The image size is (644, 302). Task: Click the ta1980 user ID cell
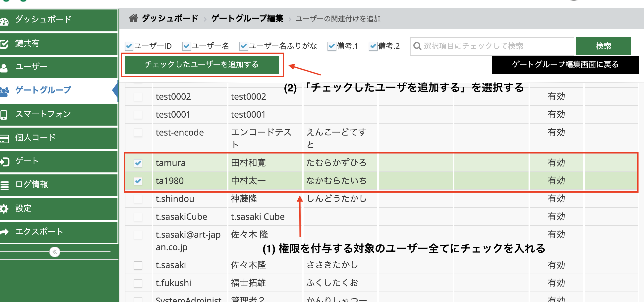click(190, 181)
